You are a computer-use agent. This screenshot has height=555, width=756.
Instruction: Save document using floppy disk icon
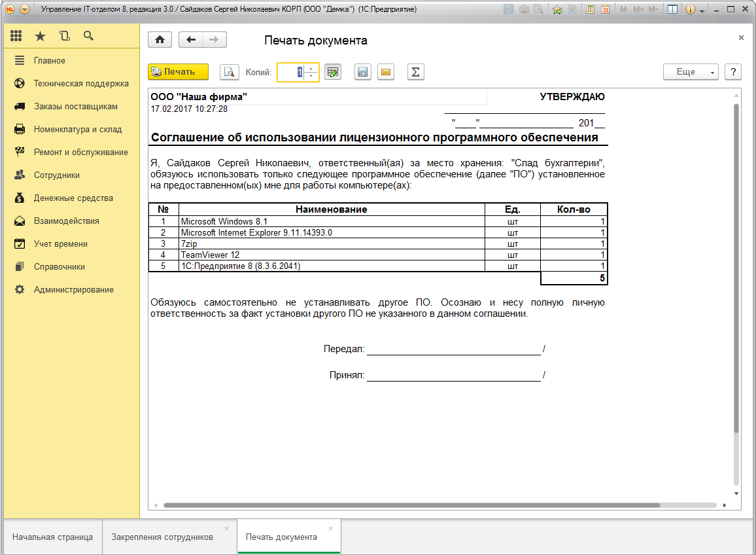click(x=363, y=72)
